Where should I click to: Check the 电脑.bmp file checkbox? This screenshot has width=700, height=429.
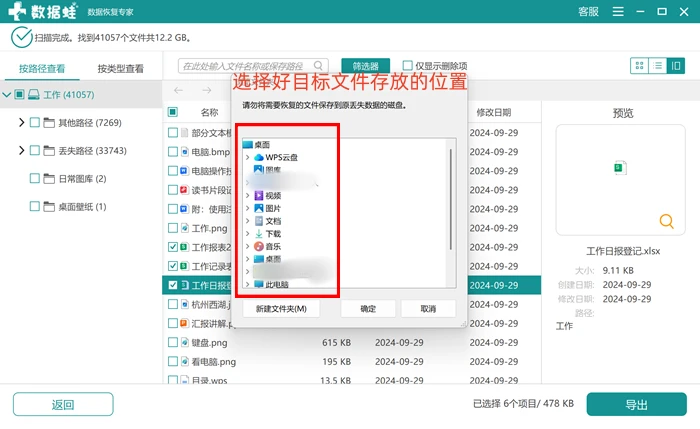tap(173, 152)
